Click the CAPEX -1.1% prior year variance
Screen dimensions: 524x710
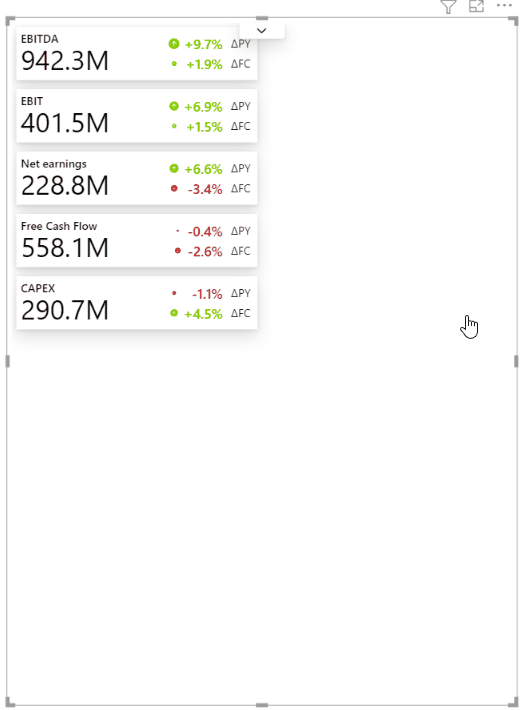pyautogui.click(x=207, y=294)
